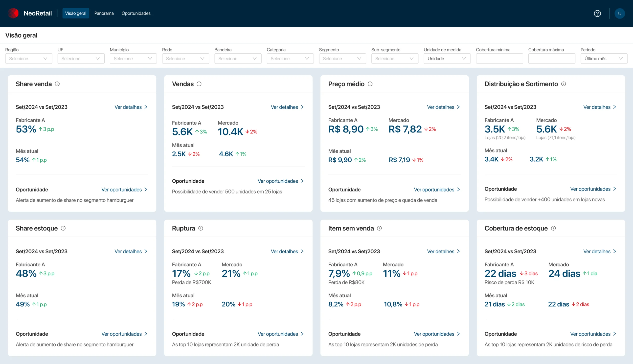Open the user avatar U menu

(619, 14)
